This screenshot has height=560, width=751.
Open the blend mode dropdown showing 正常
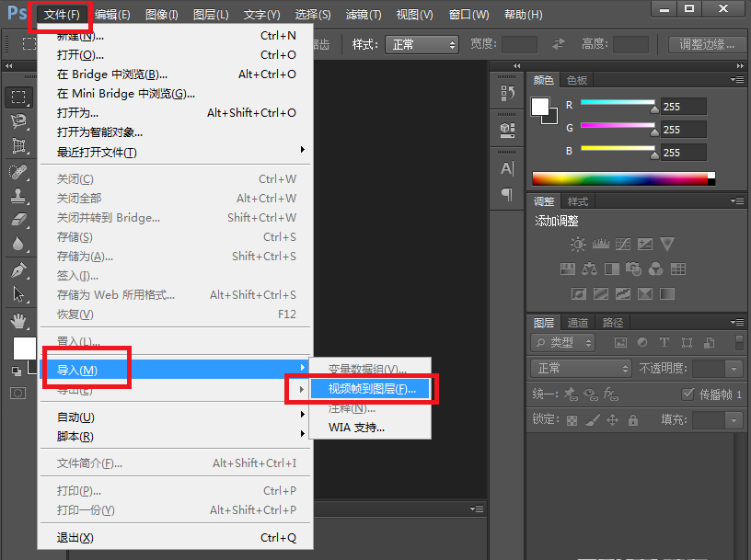[580, 368]
